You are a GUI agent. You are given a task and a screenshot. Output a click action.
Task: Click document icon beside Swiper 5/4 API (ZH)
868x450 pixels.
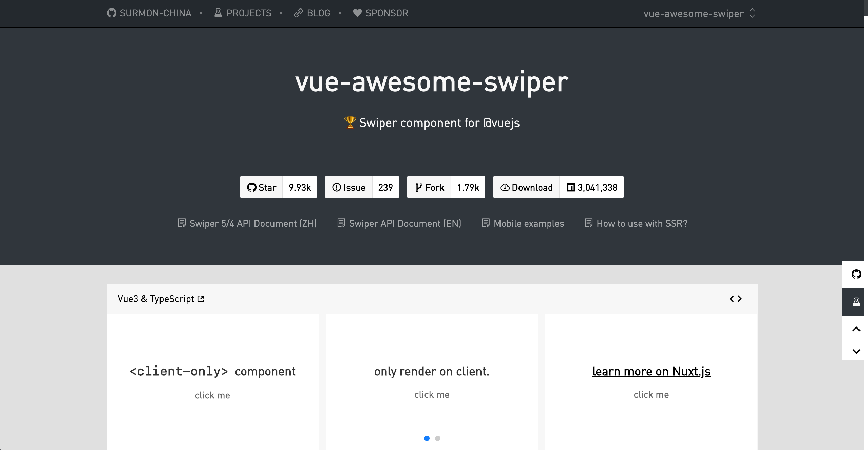point(182,223)
